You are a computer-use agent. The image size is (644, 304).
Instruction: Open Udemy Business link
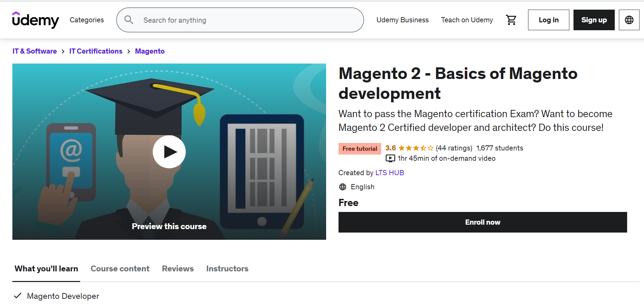pyautogui.click(x=402, y=20)
